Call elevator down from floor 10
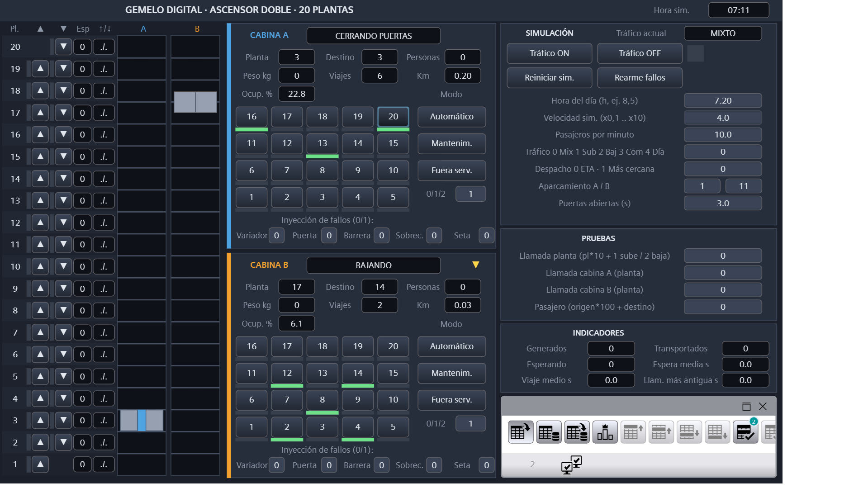This screenshot has width=868, height=488. coord(63,266)
